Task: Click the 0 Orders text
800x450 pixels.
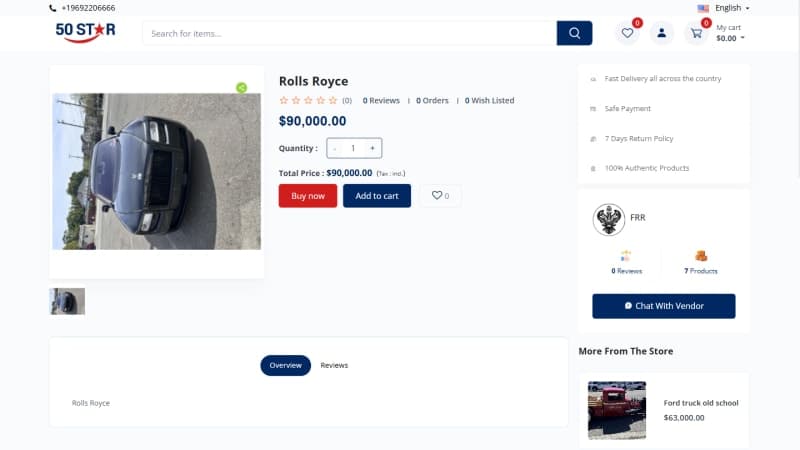Action: (x=432, y=101)
